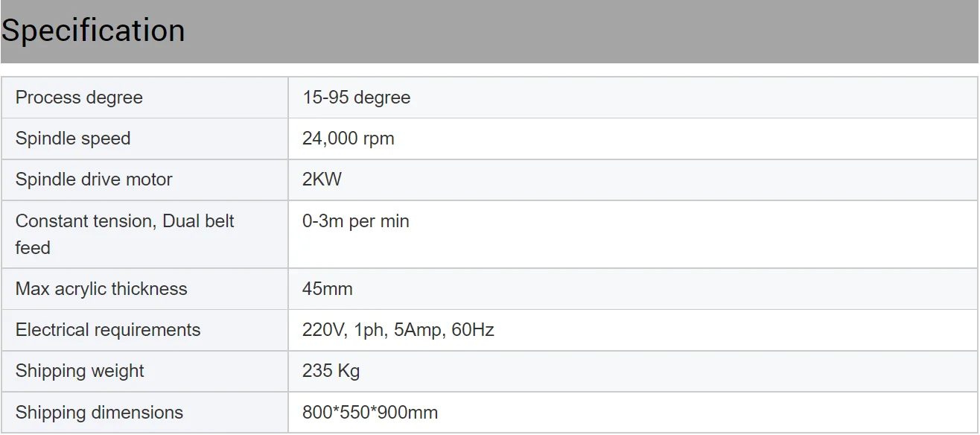Click the 2KW value cell

322,180
